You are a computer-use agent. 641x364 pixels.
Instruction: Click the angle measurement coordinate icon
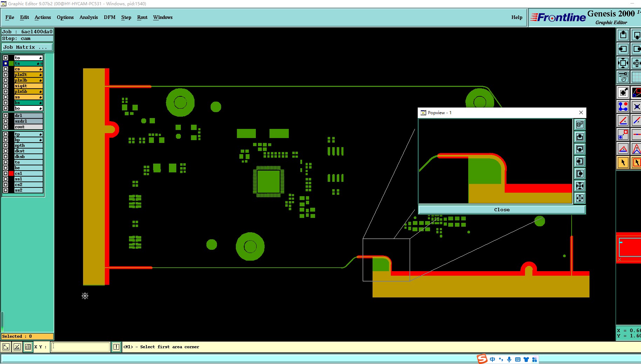tap(17, 347)
